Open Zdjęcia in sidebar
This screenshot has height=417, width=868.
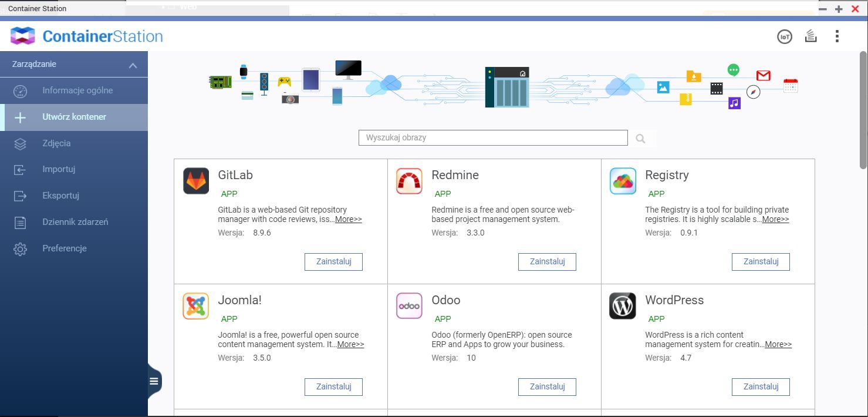pos(74,143)
